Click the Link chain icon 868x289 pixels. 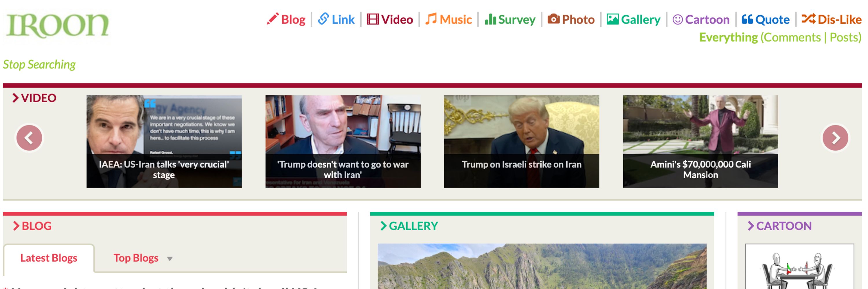tap(323, 19)
